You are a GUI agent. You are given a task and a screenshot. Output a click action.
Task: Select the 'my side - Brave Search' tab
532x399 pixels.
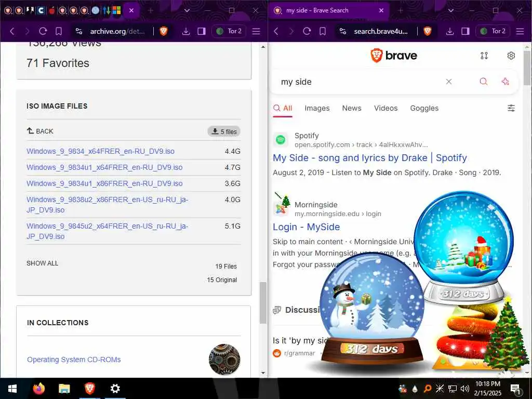pyautogui.click(x=316, y=10)
